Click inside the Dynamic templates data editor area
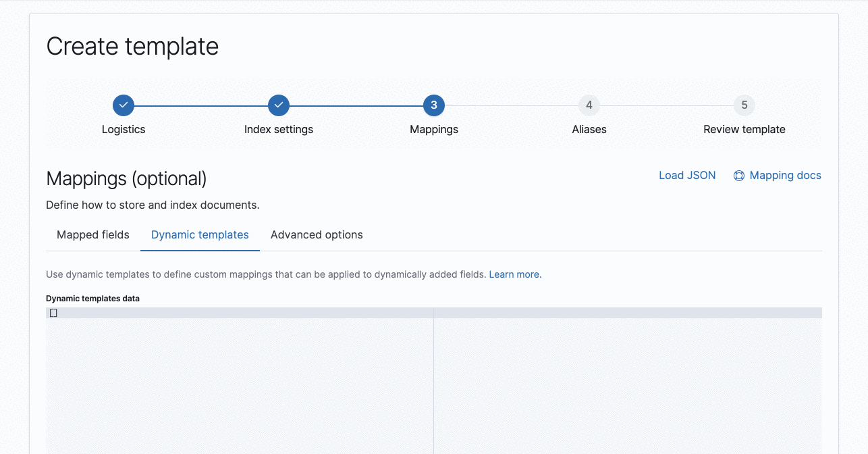The height and width of the screenshot is (454, 868). tap(236, 378)
